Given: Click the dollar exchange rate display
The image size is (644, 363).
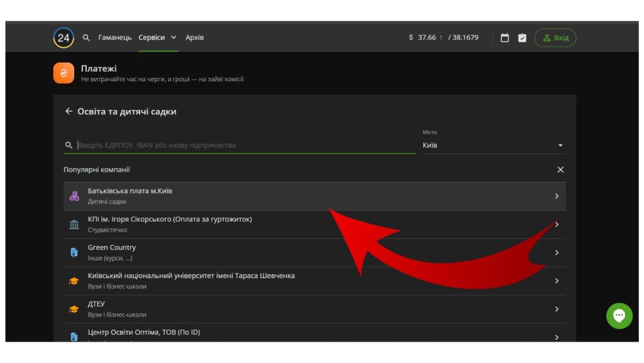Looking at the screenshot, I should tap(443, 38).
